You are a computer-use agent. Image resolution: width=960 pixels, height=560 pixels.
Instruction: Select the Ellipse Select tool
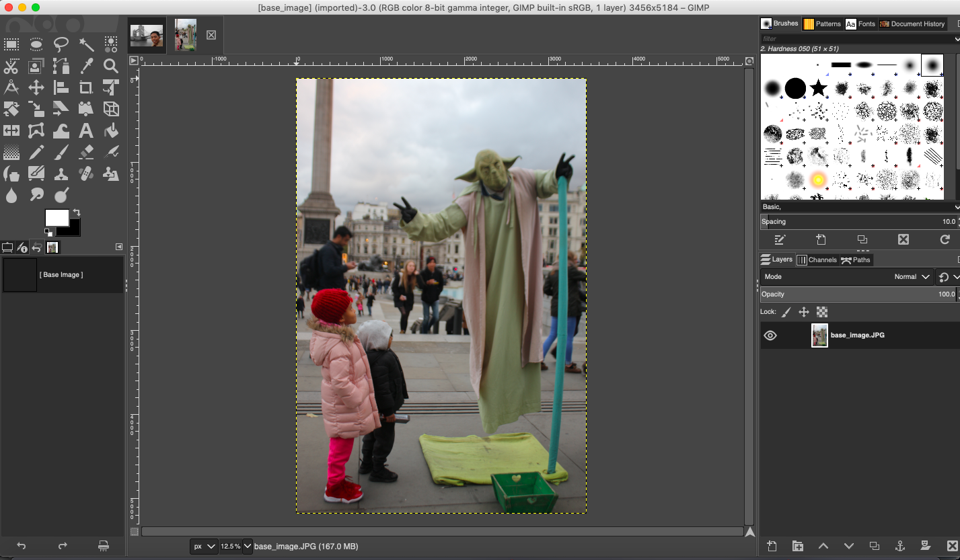click(x=36, y=45)
